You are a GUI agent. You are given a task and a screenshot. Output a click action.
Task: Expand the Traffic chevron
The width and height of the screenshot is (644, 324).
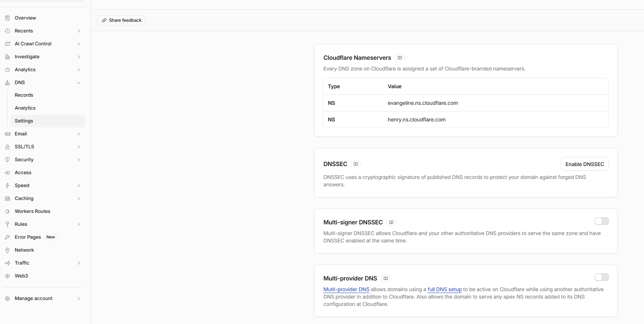[x=79, y=263]
